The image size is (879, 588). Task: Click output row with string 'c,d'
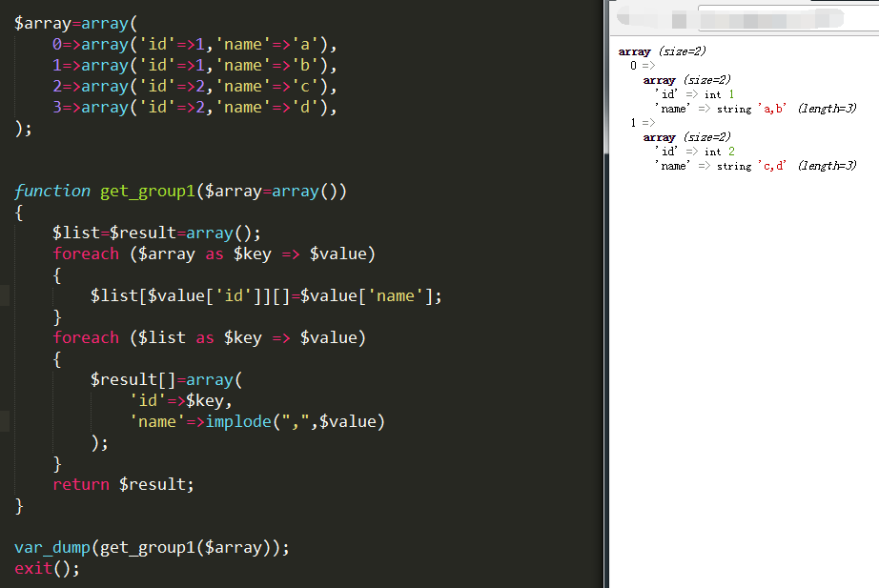[x=756, y=166]
